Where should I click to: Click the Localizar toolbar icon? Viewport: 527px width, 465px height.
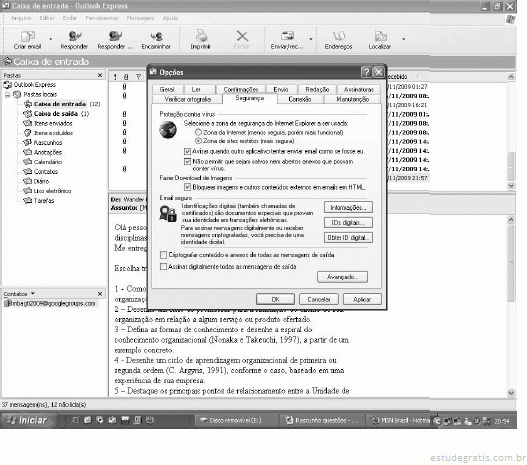380,40
